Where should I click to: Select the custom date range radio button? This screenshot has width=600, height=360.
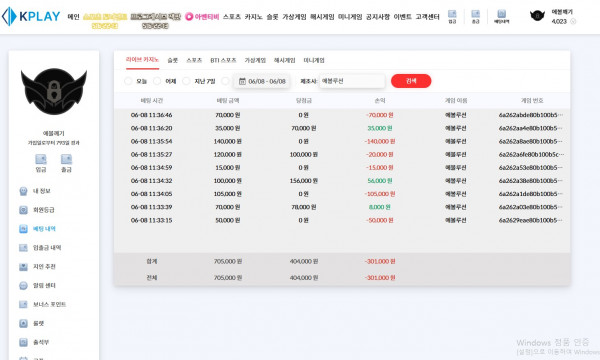point(225,81)
